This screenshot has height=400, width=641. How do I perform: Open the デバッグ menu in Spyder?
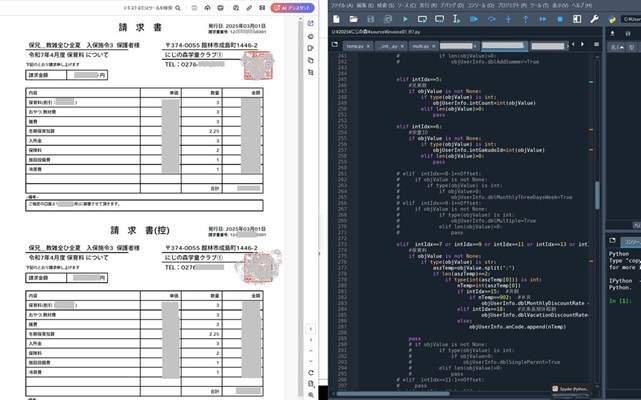pos(452,5)
